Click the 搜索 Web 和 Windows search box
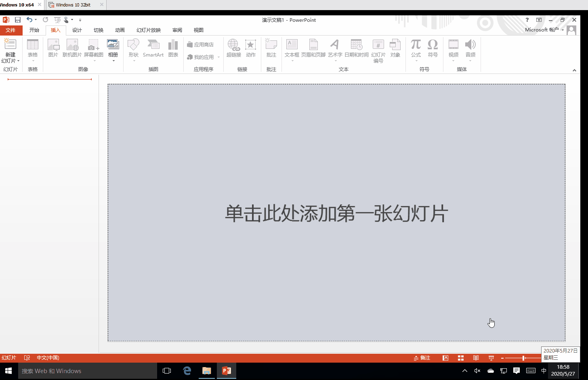Image resolution: width=588 pixels, height=380 pixels. tap(88, 371)
